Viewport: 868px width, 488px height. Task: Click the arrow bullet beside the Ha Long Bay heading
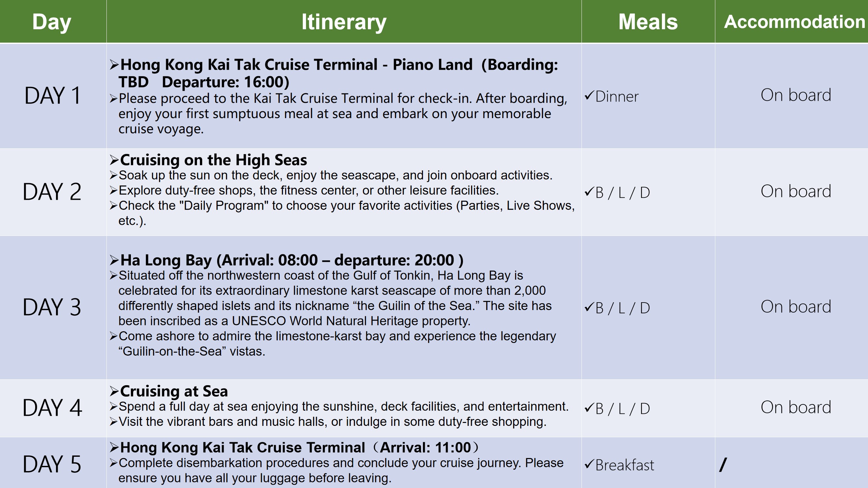pos(114,260)
